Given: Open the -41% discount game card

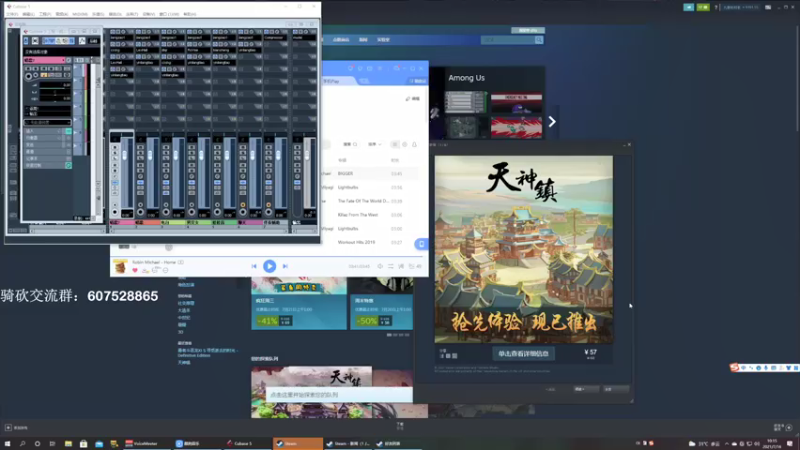Looking at the screenshot, I should click(298, 304).
